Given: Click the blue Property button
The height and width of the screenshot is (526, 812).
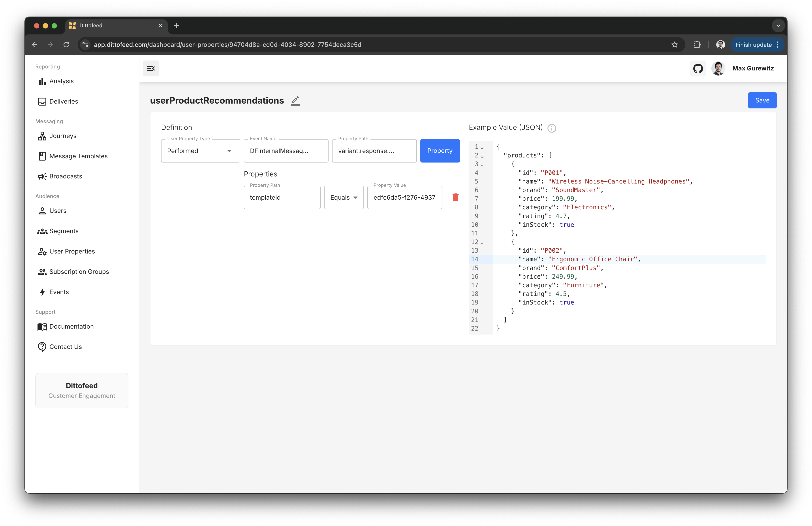Looking at the screenshot, I should (x=440, y=151).
